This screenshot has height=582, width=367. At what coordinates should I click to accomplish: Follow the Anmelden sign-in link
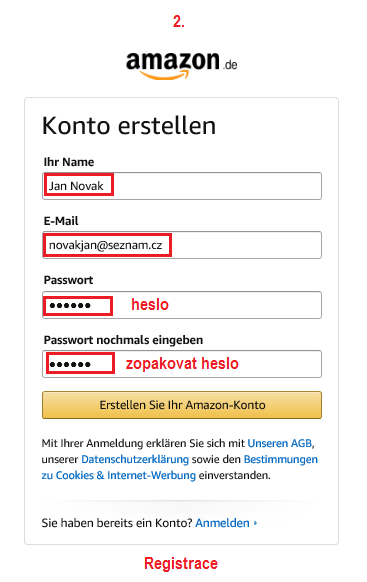coord(223,523)
